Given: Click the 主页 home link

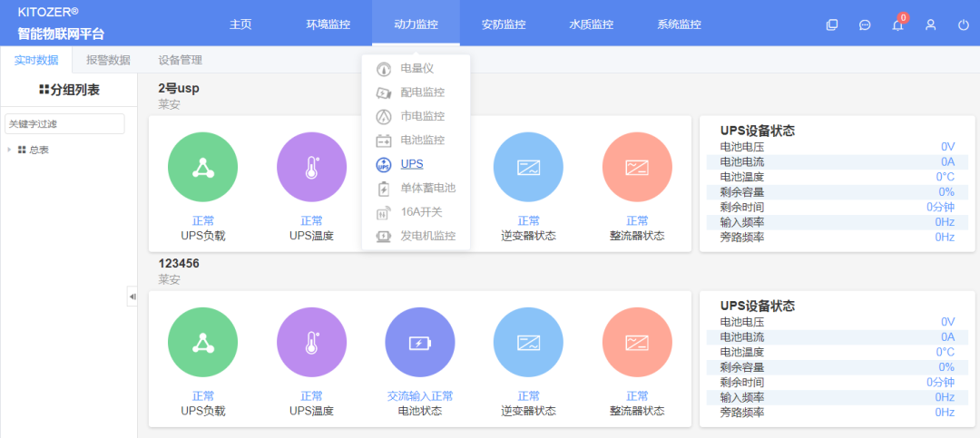Looking at the screenshot, I should click(240, 24).
